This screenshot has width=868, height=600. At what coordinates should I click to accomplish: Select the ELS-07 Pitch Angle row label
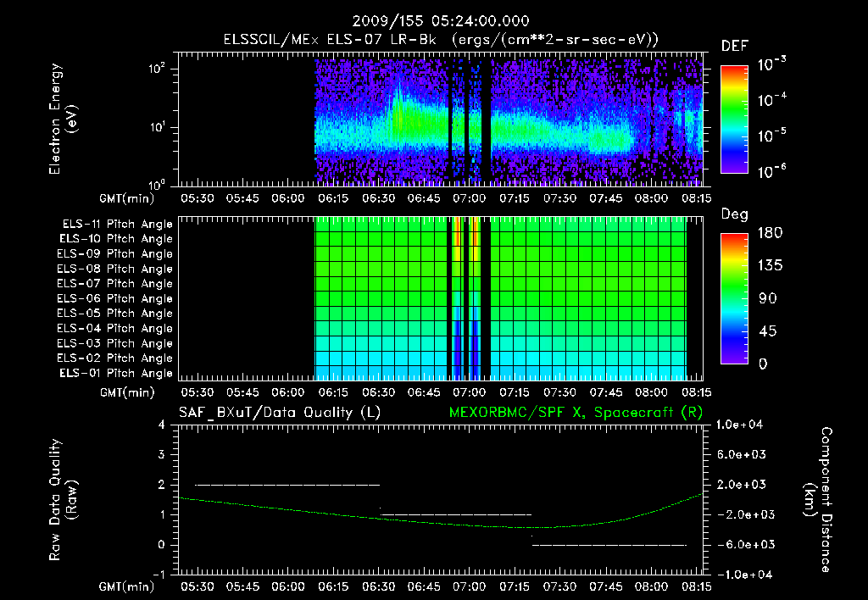point(114,283)
